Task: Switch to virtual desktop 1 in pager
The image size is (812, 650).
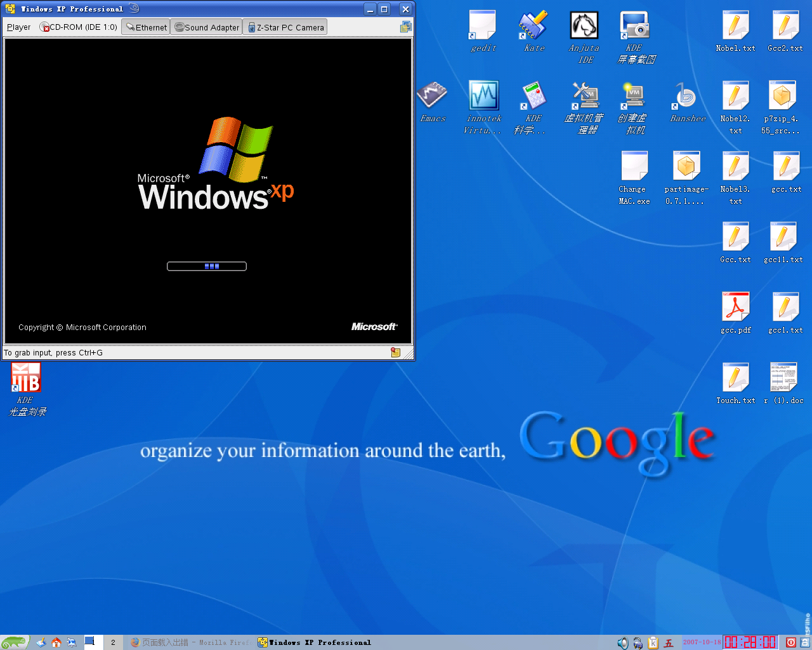Action: click(x=93, y=642)
